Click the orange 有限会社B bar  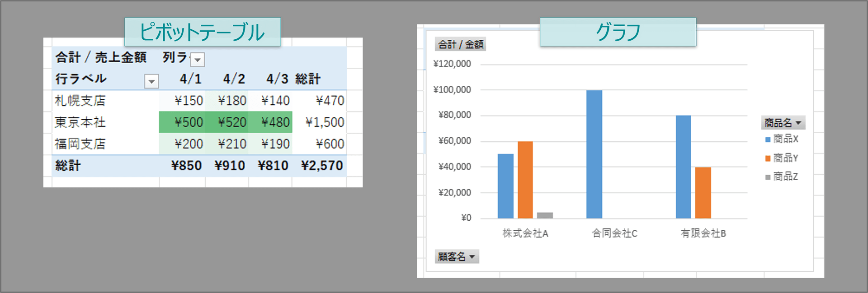point(703,193)
